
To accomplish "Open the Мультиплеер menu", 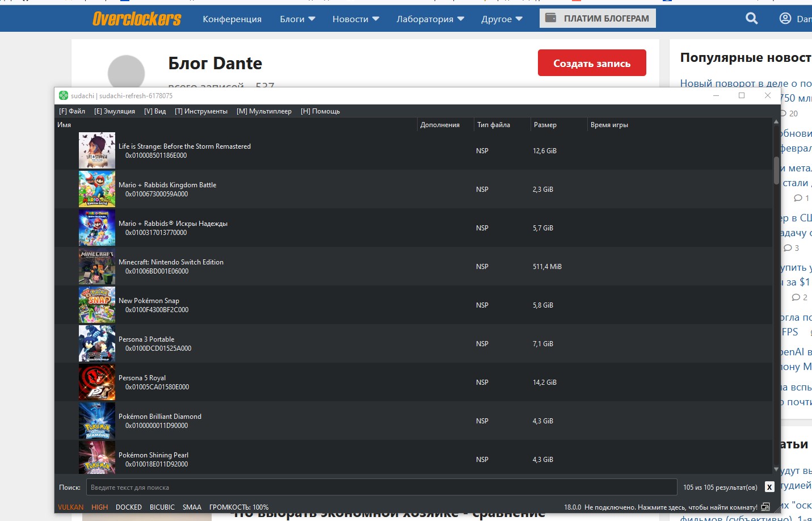I will coord(264,111).
